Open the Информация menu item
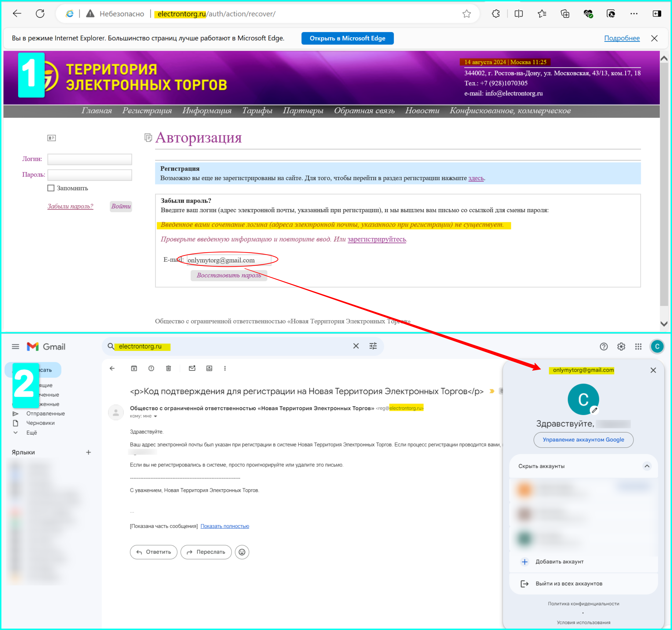 click(207, 111)
